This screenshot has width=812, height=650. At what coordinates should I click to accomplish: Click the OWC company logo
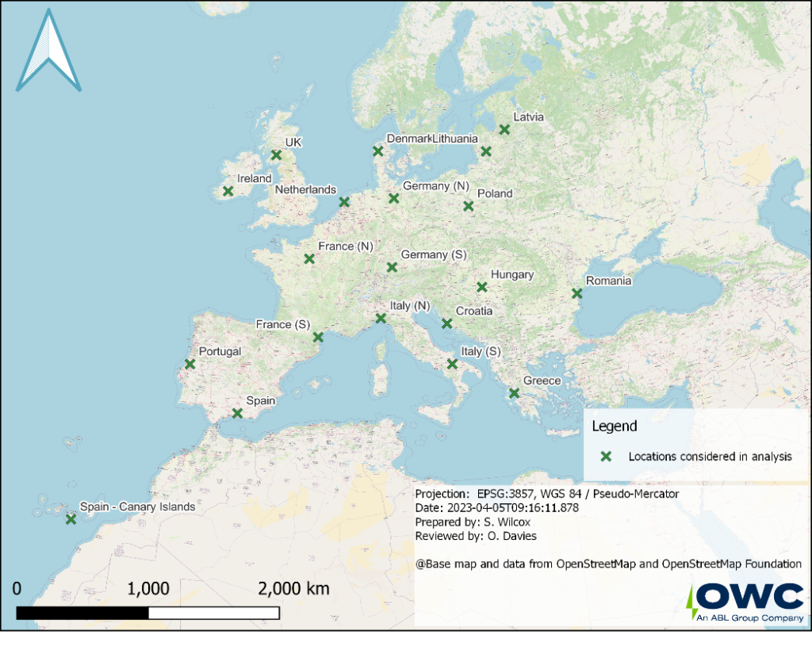744,602
